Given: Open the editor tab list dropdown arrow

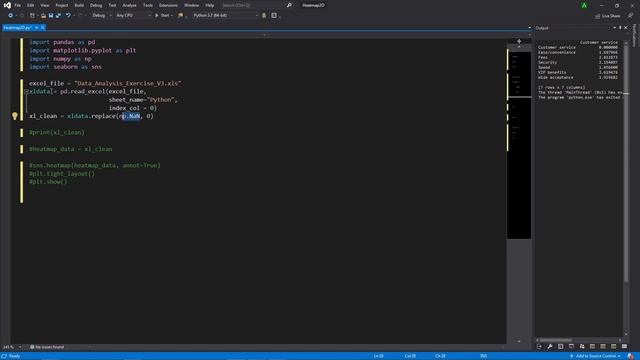Looking at the screenshot, I should 529,28.
